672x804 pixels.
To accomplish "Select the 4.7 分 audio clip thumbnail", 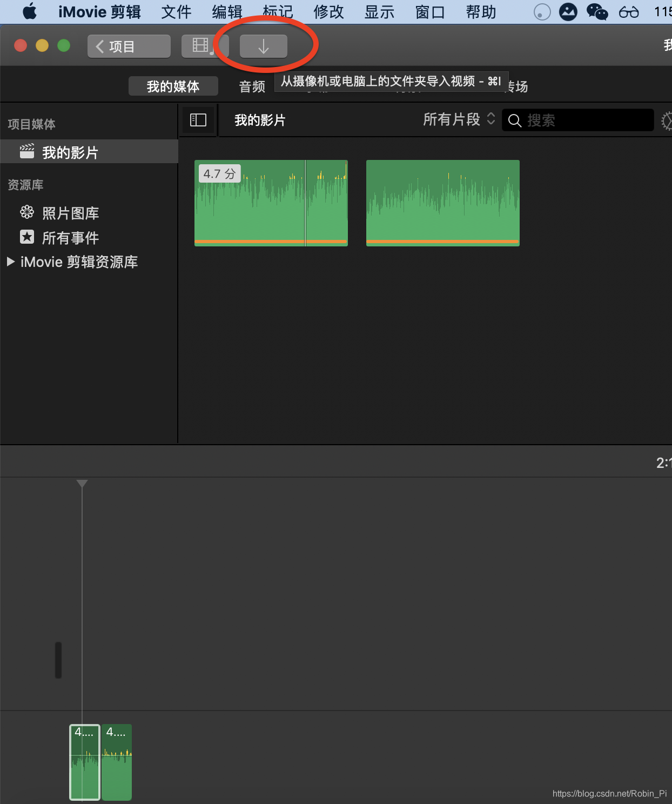I will [271, 203].
